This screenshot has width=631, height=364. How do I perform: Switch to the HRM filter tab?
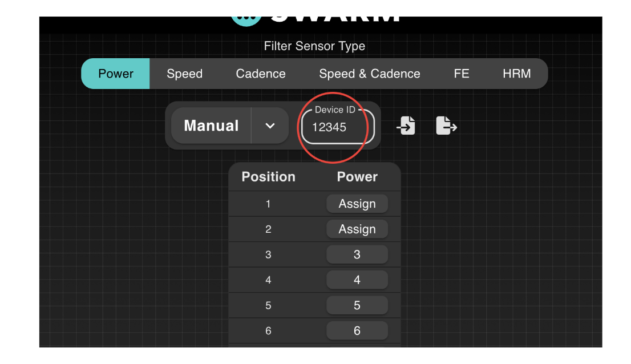point(516,74)
